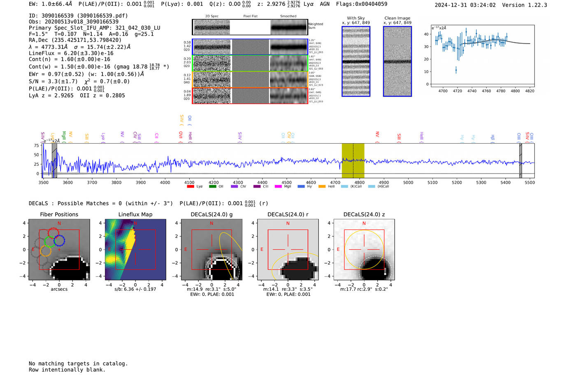Select the green OII legend swatch
Image resolution: width=576 pixels, height=392 pixels.
pyautogui.click(x=212, y=186)
